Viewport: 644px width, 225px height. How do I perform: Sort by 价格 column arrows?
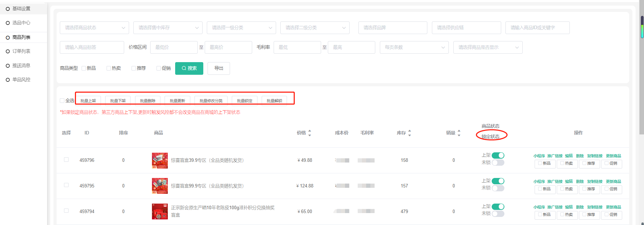(x=310, y=133)
